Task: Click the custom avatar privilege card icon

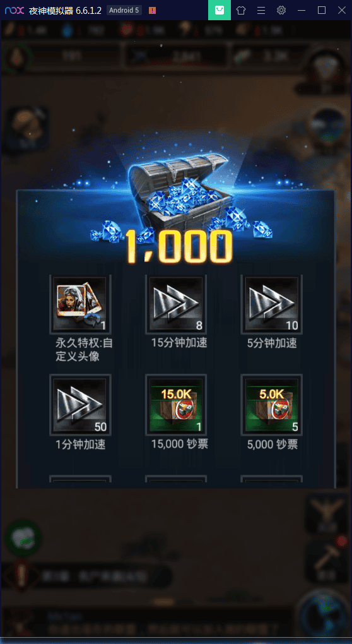Action: pyautogui.click(x=80, y=304)
